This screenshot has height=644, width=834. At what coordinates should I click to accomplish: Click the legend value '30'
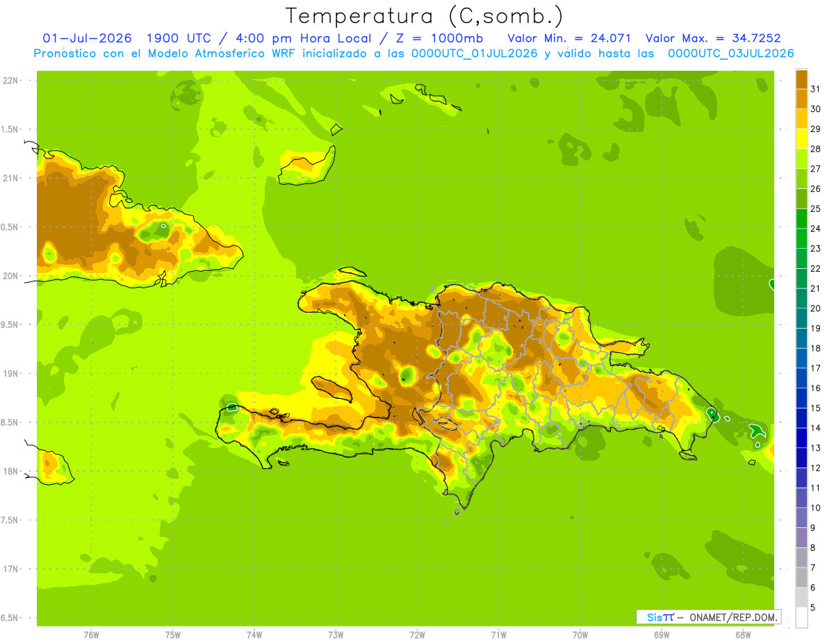pos(815,108)
